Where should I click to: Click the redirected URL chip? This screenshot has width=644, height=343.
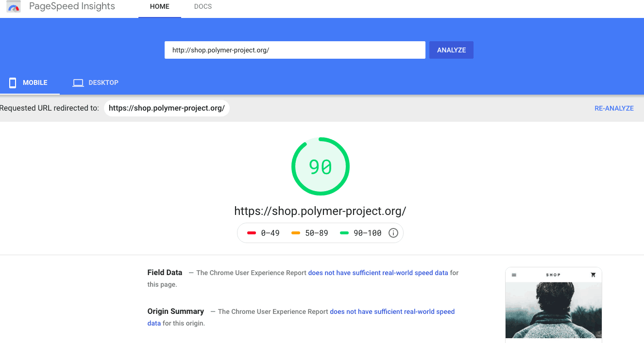167,108
